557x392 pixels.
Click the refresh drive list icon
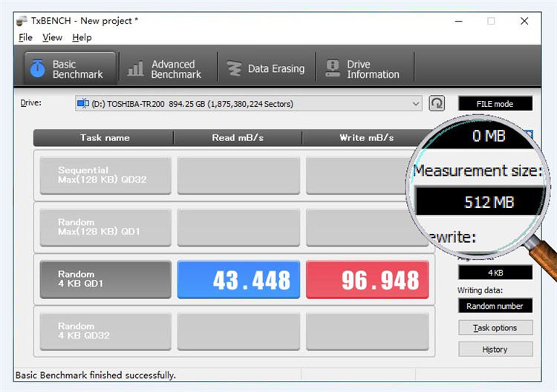click(x=437, y=104)
